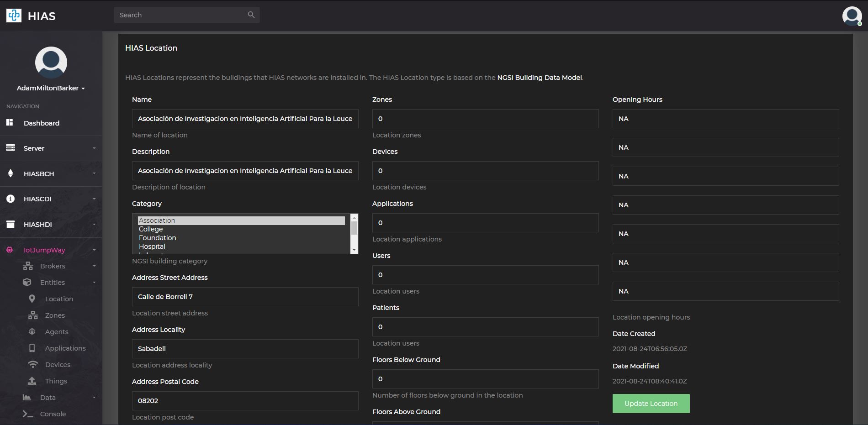Open the Things menu item

[56, 381]
